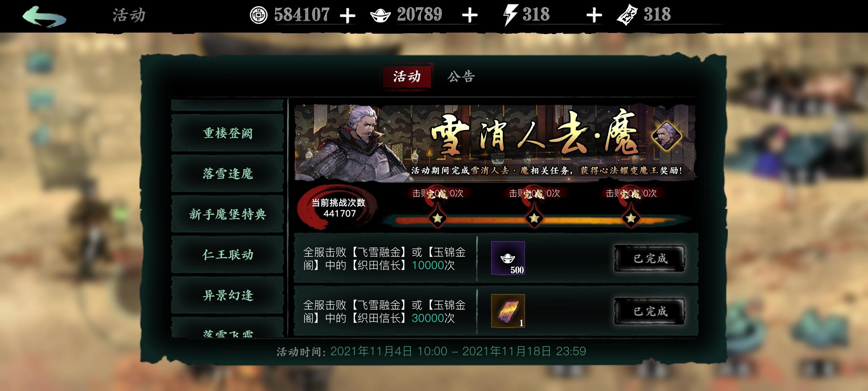Add lightning energy with plus button
The width and height of the screenshot is (868, 391).
[594, 16]
